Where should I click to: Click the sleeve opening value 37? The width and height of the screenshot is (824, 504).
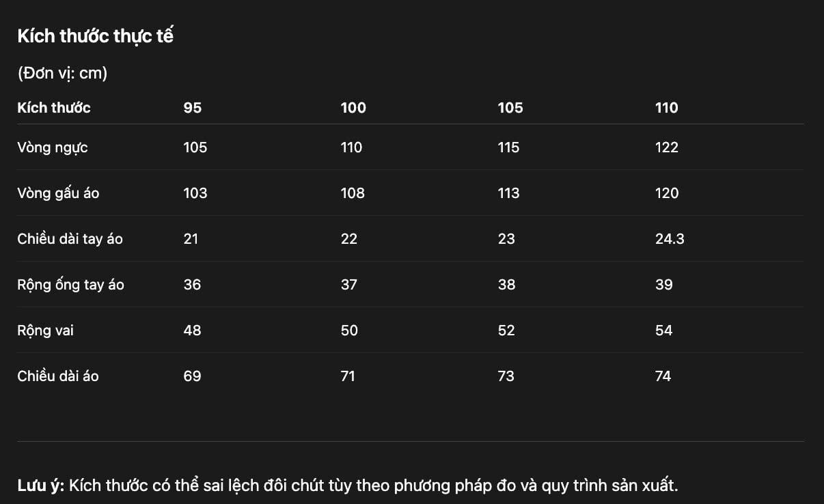(x=348, y=285)
